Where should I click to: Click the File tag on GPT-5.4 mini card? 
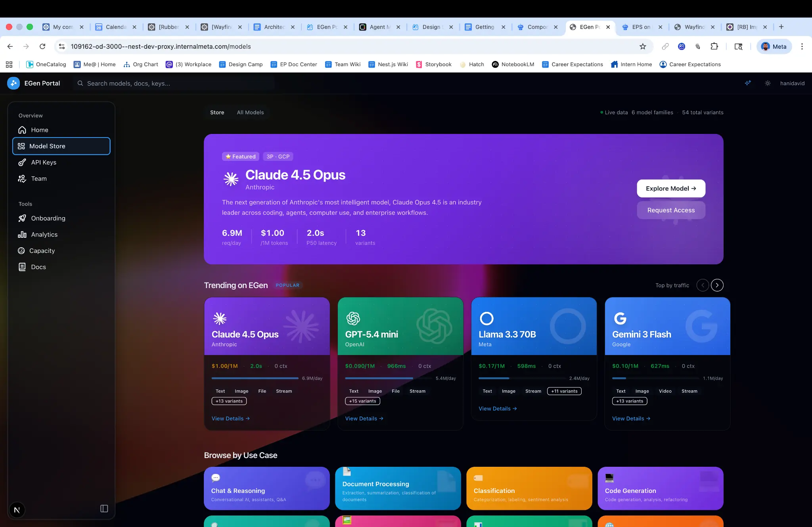point(396,391)
